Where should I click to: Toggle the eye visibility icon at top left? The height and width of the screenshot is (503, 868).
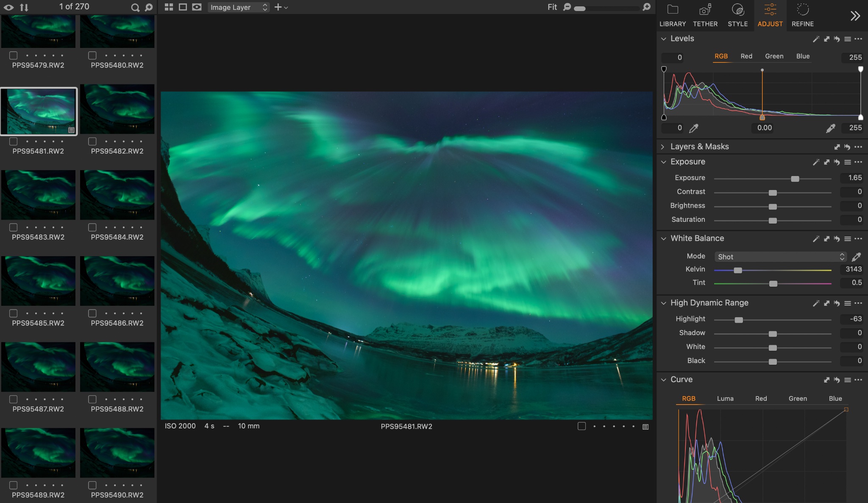click(x=8, y=7)
